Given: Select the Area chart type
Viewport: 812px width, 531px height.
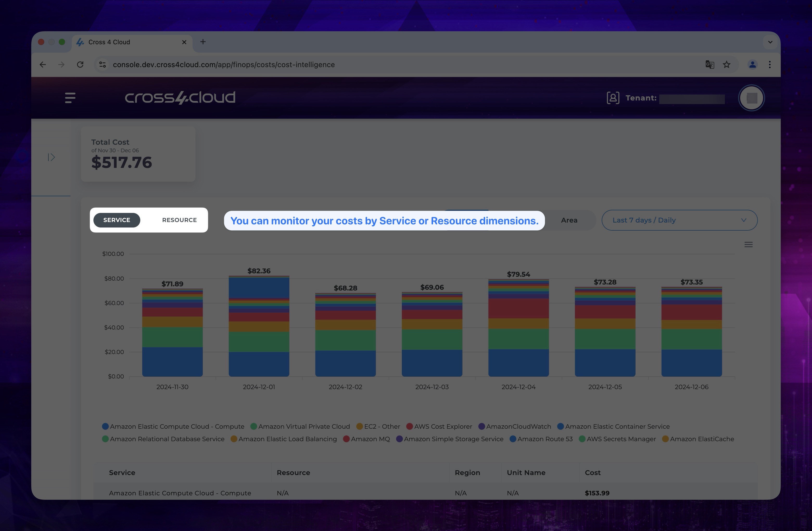Looking at the screenshot, I should [569, 220].
